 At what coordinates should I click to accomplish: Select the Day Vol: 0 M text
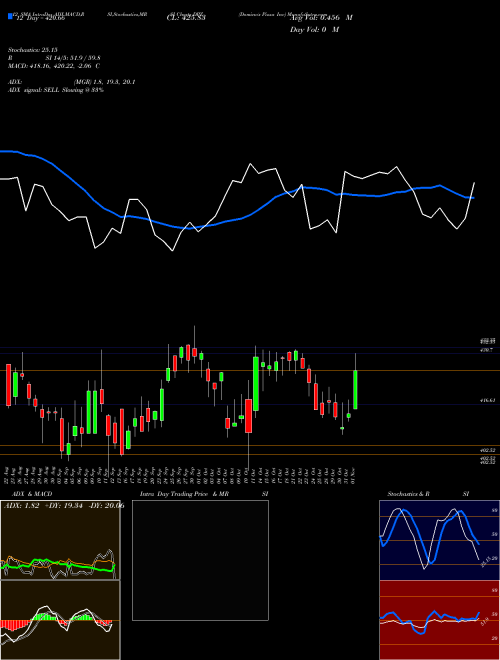314,30
